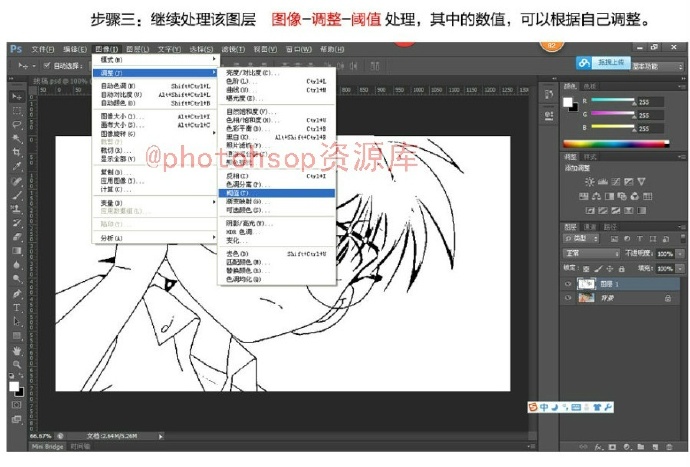Expand the 模式 submenu in Image menu
The width and height of the screenshot is (690, 467).
[x=154, y=59]
